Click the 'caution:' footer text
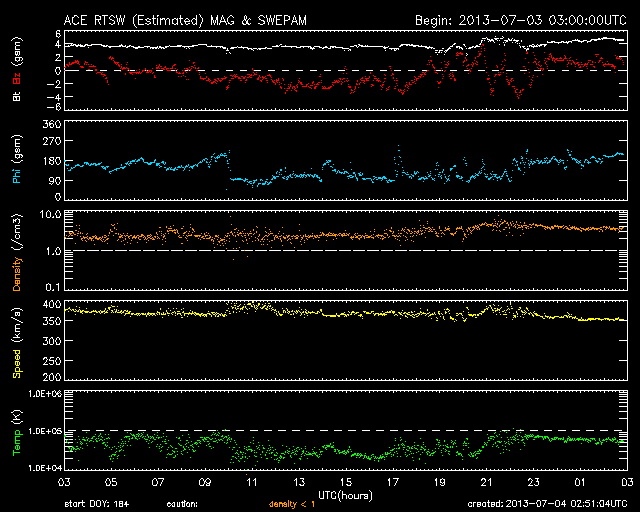Viewport: 640px width, 512px height. tap(182, 504)
